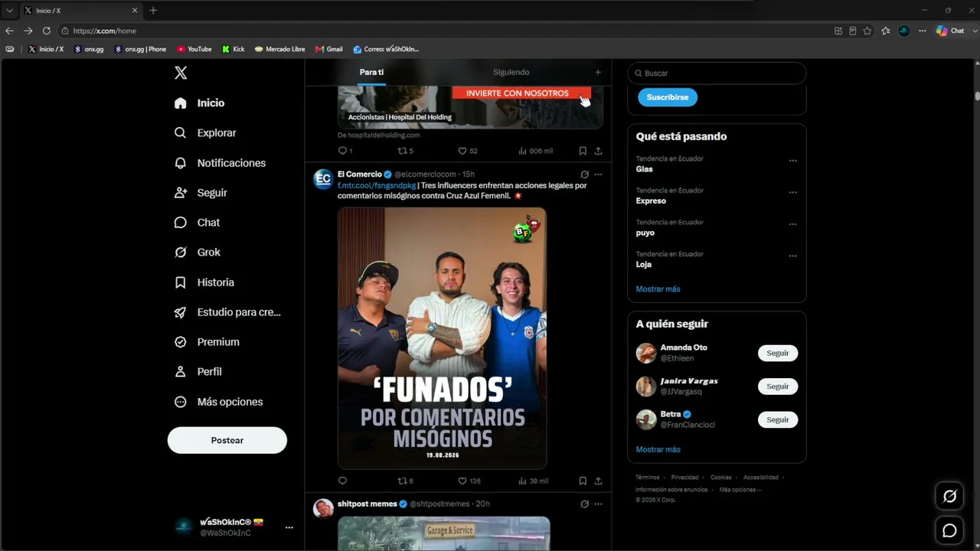This screenshot has width=980, height=551.
Task: Share the Hospital Del Holding ad post
Action: click(598, 151)
